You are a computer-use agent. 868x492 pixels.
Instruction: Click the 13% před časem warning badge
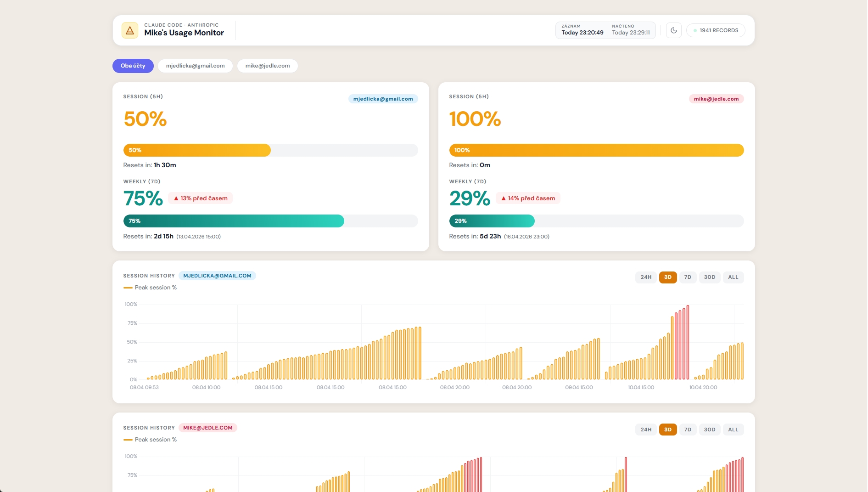(x=200, y=198)
